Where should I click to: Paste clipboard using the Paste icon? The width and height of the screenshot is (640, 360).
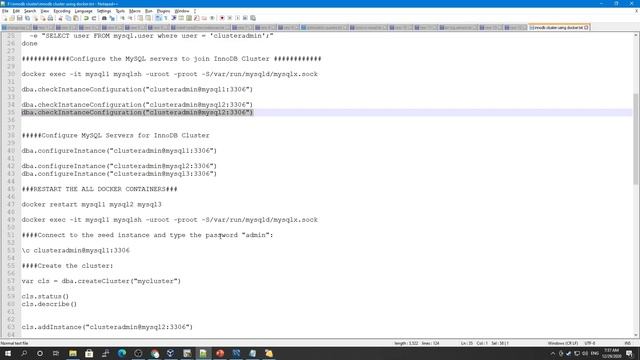(76, 18)
